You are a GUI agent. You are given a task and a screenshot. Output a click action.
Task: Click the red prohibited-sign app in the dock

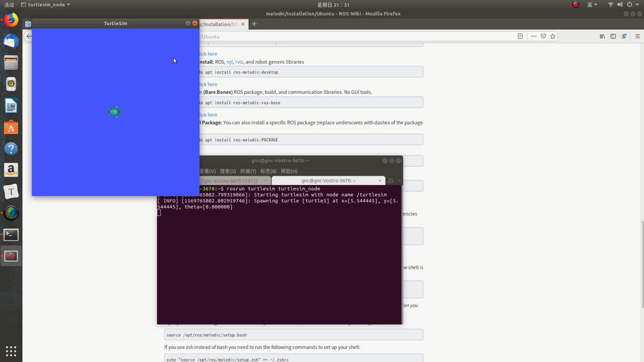click(x=11, y=256)
